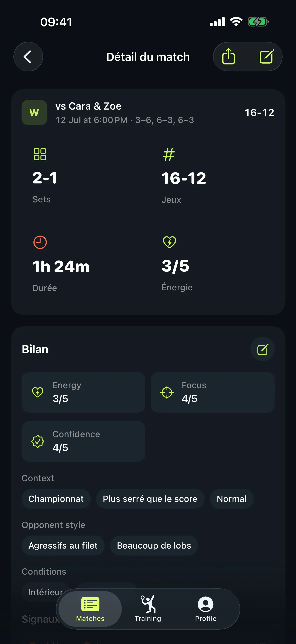
Task: Open the Energy 3/5 card
Action: click(83, 392)
